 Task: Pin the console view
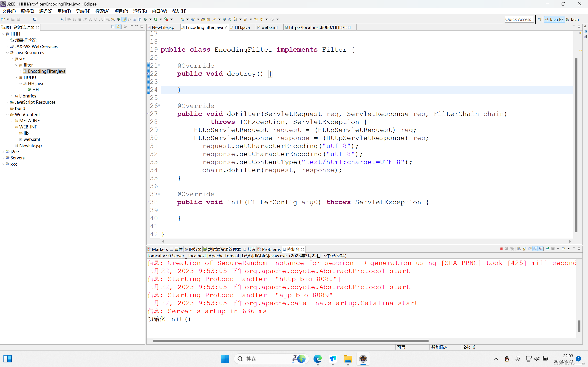[x=547, y=249]
